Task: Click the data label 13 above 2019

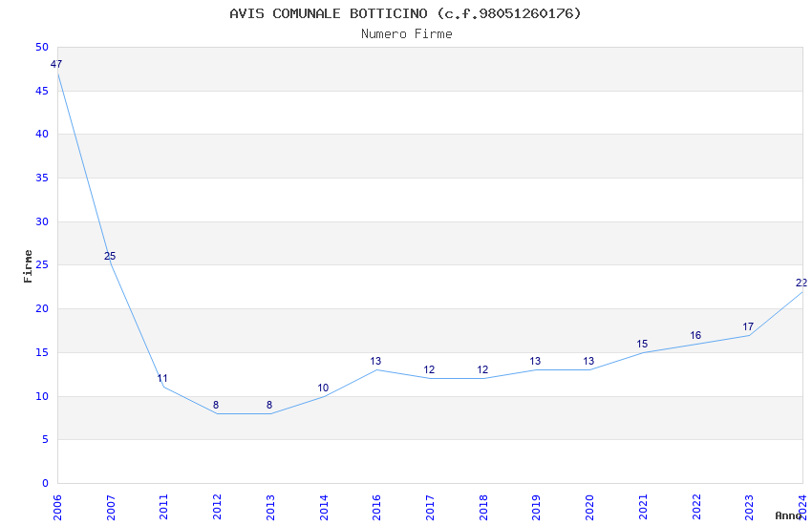Action: pyautogui.click(x=536, y=361)
